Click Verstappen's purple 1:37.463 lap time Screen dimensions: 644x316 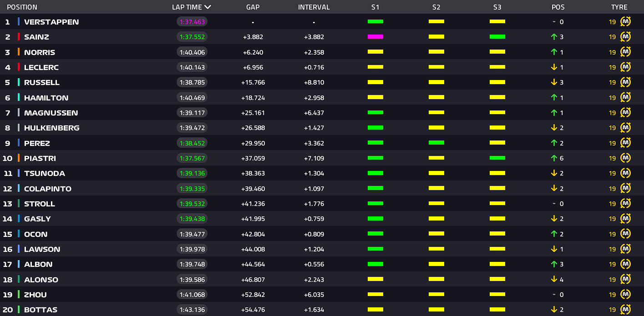[x=192, y=22]
